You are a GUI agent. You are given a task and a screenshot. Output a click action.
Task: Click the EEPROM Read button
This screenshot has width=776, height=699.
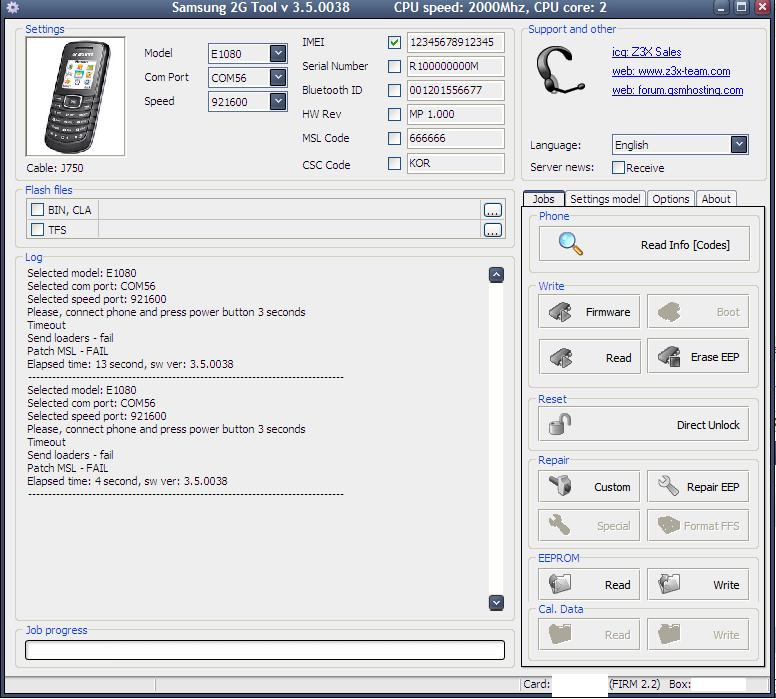tap(589, 584)
